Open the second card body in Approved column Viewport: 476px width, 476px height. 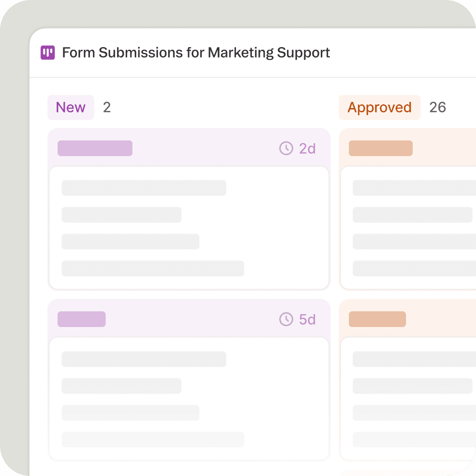tap(408, 399)
